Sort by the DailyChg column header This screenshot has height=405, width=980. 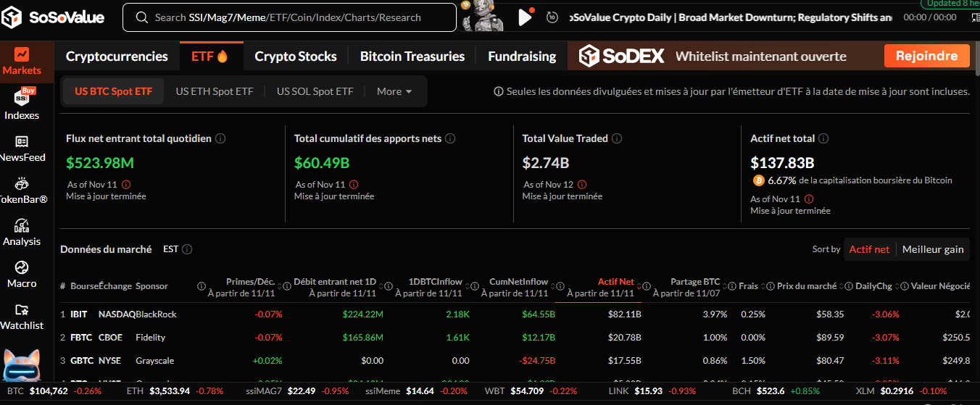[x=873, y=286]
